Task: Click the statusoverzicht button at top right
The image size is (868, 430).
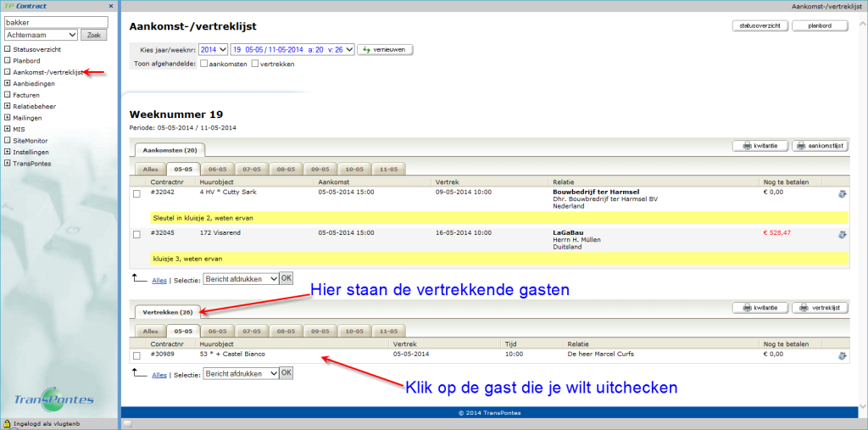Action: (759, 26)
